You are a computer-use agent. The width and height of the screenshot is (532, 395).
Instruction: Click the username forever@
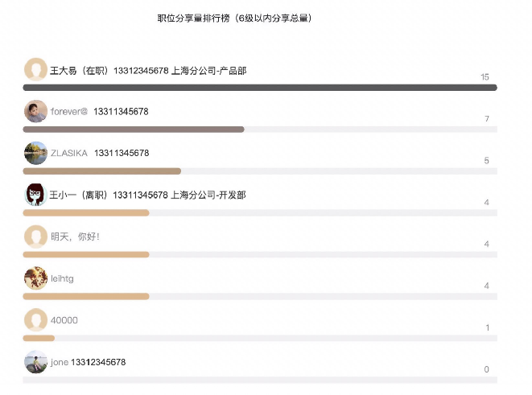coord(69,112)
